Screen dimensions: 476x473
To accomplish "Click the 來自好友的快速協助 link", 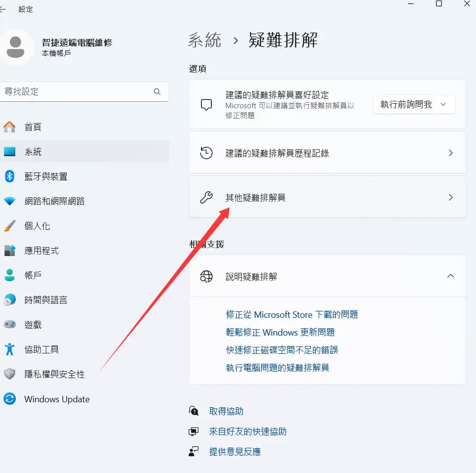I will pyautogui.click(x=248, y=431).
